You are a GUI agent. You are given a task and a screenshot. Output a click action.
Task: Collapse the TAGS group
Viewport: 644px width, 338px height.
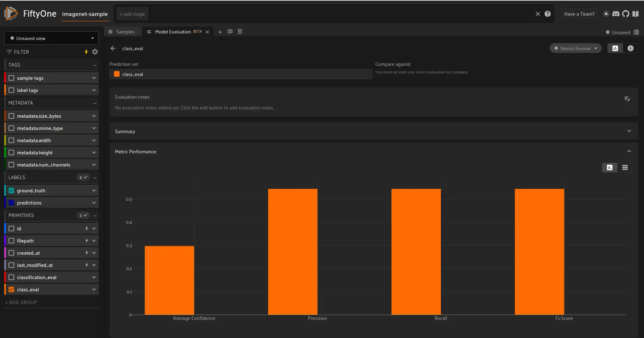95,65
